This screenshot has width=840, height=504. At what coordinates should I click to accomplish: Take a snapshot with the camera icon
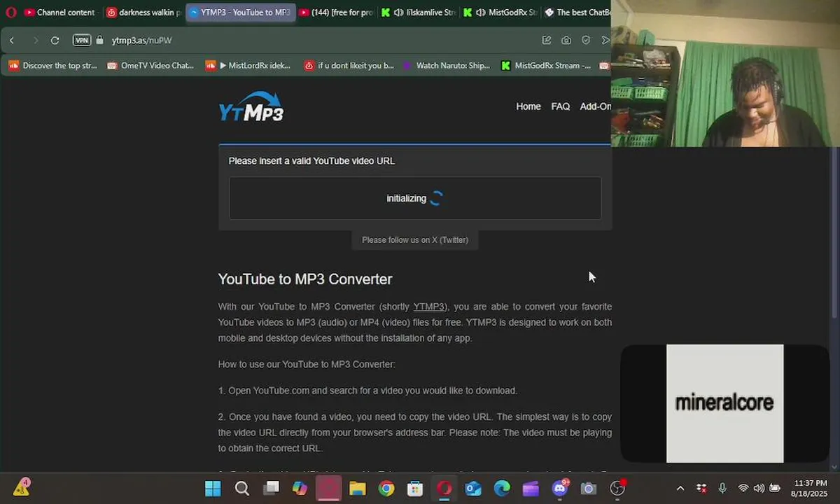566,41
